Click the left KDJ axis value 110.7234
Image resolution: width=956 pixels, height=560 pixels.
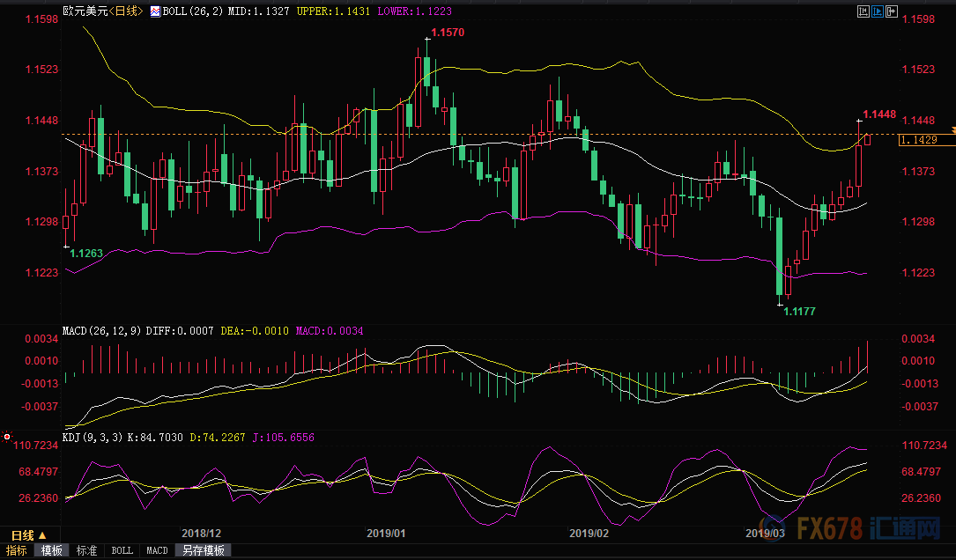pos(36,446)
